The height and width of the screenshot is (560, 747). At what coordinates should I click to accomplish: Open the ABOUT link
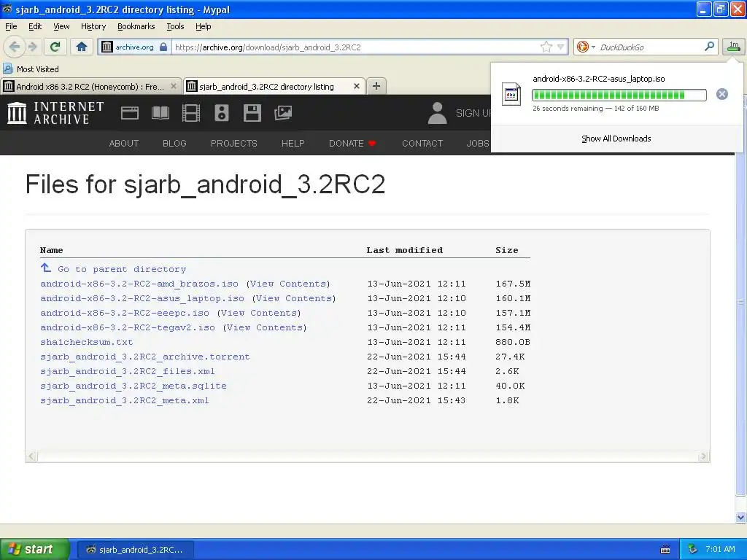coord(124,144)
